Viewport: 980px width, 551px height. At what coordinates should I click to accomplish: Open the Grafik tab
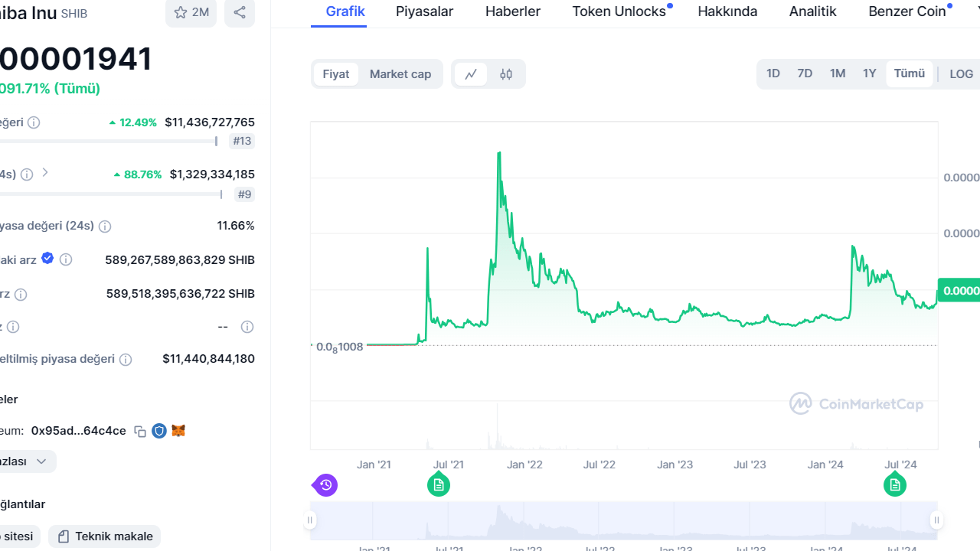pyautogui.click(x=345, y=11)
